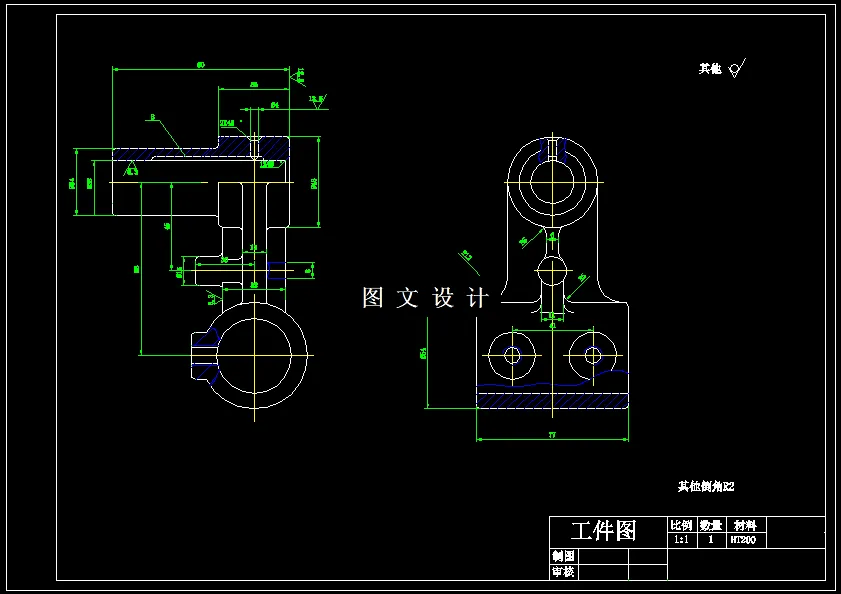
Task: Select the 图文设计 watermark text
Action: [x=424, y=295]
